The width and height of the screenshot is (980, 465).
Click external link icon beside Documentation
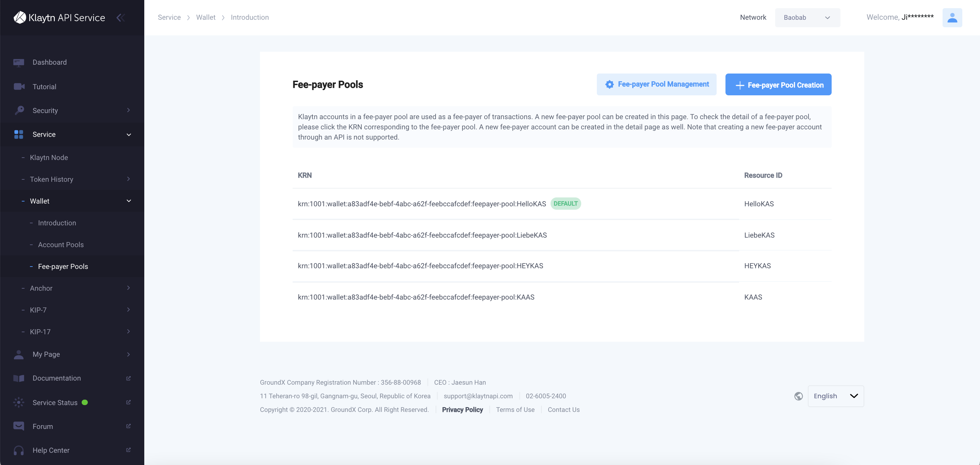coord(128,378)
